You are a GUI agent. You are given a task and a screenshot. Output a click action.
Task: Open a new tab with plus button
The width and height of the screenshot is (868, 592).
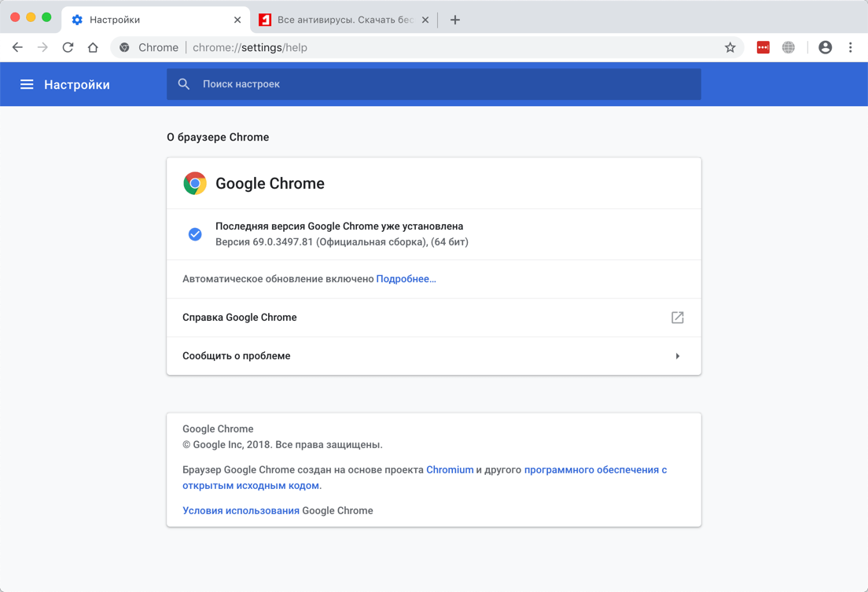(455, 20)
